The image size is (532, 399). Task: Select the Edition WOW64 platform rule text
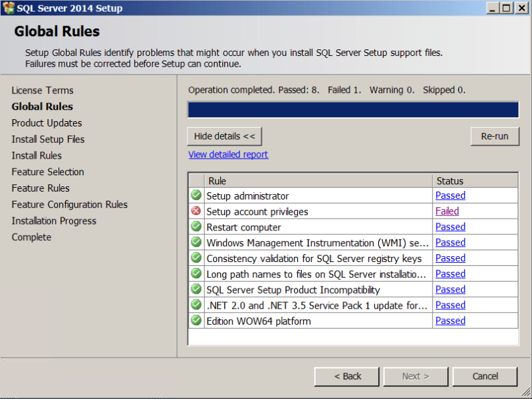click(x=258, y=321)
